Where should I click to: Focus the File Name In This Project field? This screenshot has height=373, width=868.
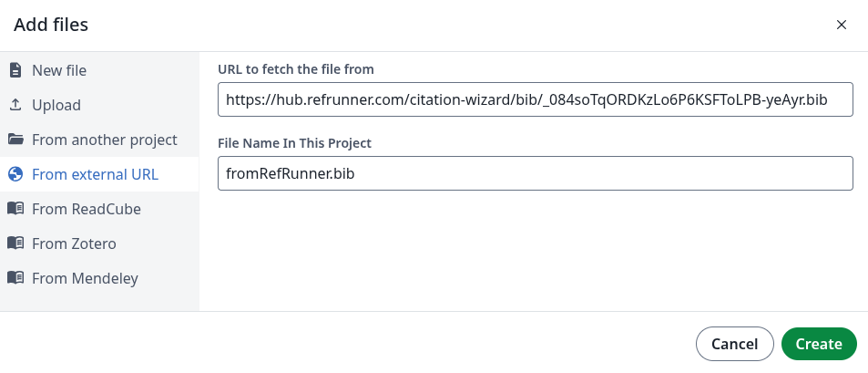point(536,173)
